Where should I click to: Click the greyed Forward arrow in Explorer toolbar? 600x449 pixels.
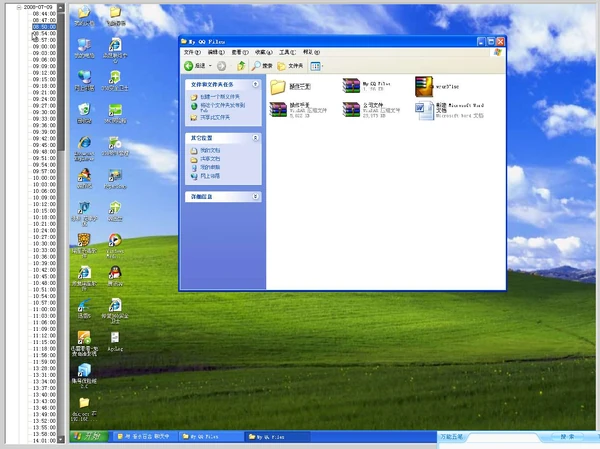tap(221, 66)
